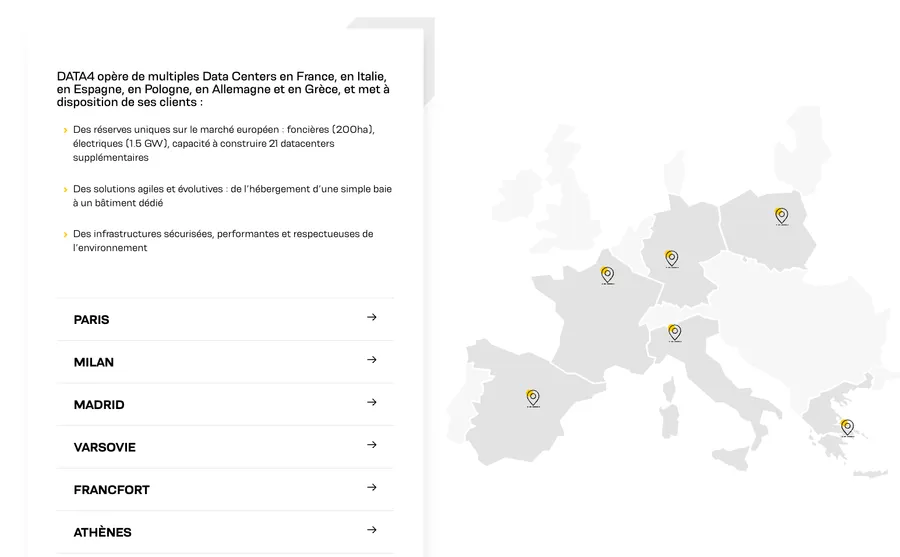Click the arrow icon in the MILAN row

372,360
